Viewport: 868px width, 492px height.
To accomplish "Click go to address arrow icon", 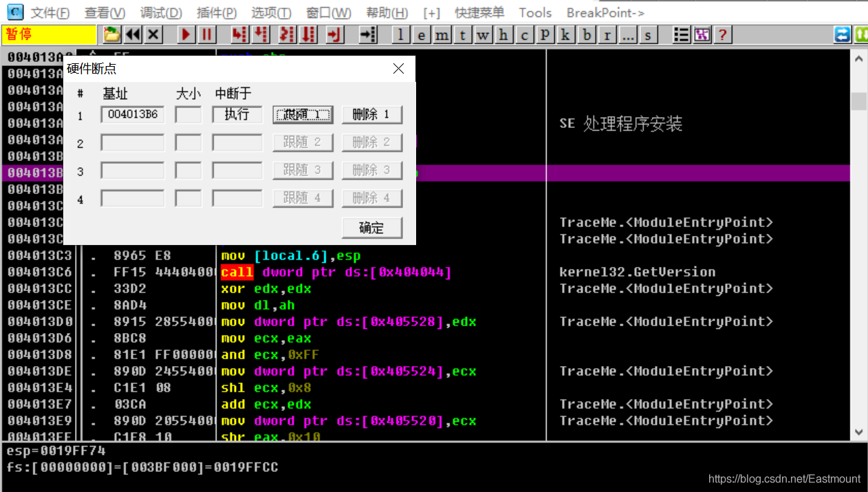I will point(368,34).
